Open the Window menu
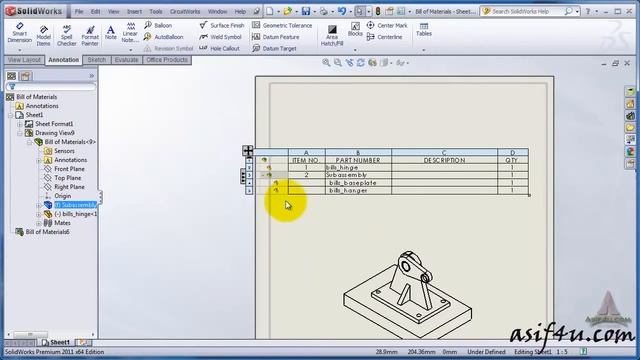Screen dimensions: 640x360 (217, 11)
